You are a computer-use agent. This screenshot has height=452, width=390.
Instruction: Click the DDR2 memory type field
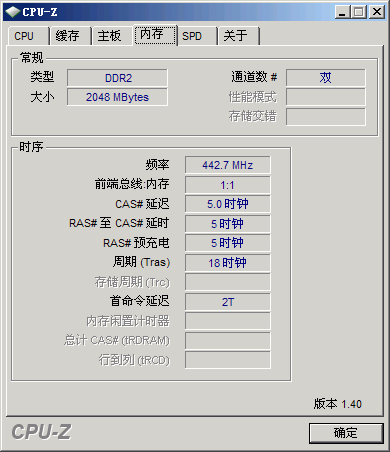click(x=117, y=78)
